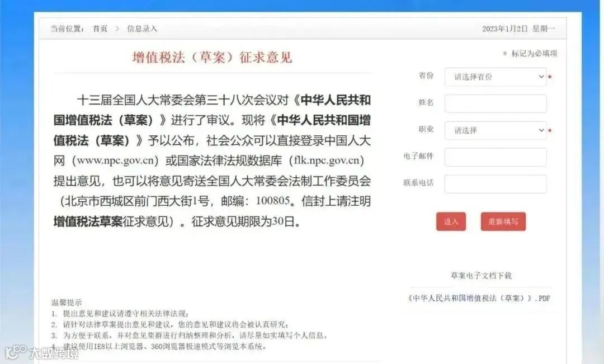The height and width of the screenshot is (364, 604).
Task: Click the red asterisk beside province field
Action: click(x=550, y=77)
